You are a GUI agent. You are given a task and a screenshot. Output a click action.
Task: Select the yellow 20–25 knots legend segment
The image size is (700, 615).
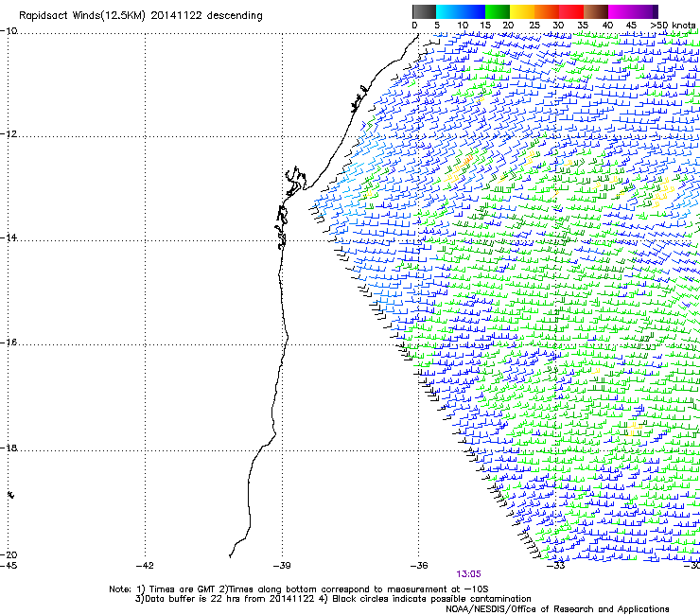[522, 11]
